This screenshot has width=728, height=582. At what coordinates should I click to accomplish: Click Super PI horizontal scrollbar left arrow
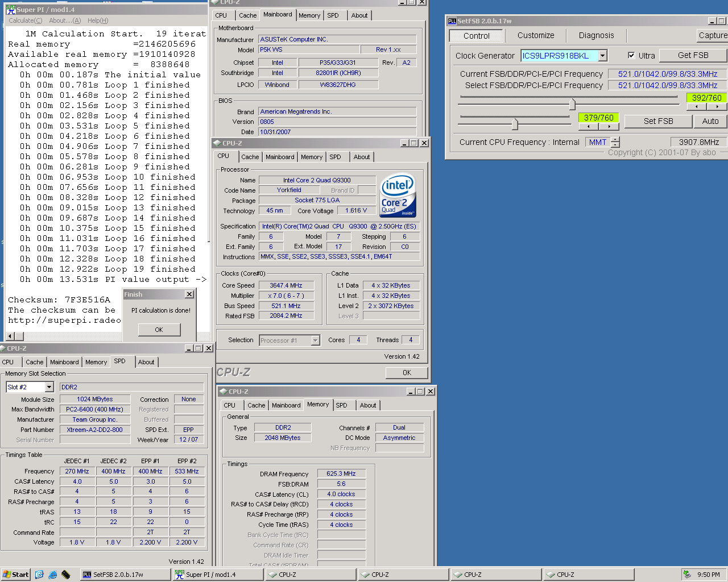[x=10, y=336]
